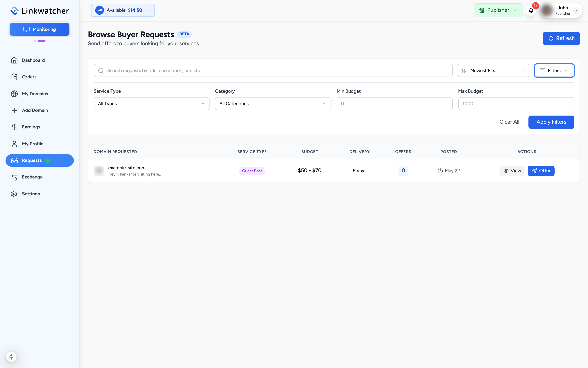
Task: View the example-site.com request
Action: [512, 171]
